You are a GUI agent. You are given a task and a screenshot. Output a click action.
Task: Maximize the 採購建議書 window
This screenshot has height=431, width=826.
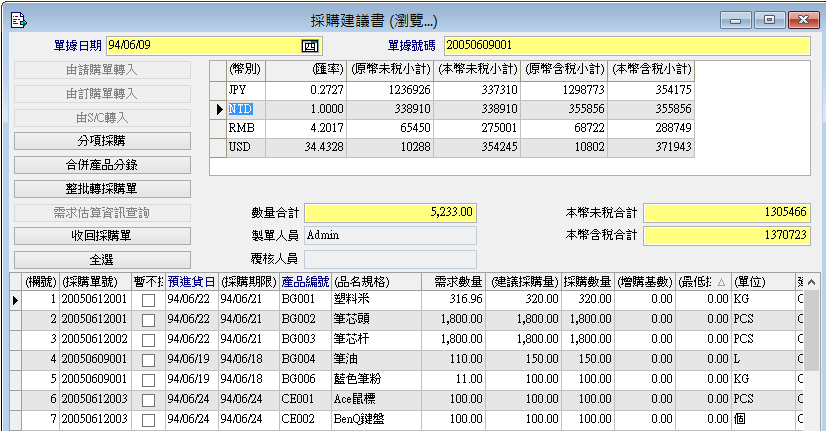769,20
